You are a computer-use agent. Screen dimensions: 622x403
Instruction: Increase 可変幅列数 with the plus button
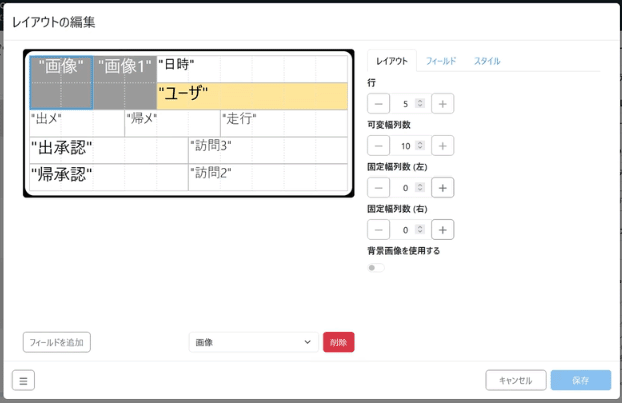coord(443,145)
